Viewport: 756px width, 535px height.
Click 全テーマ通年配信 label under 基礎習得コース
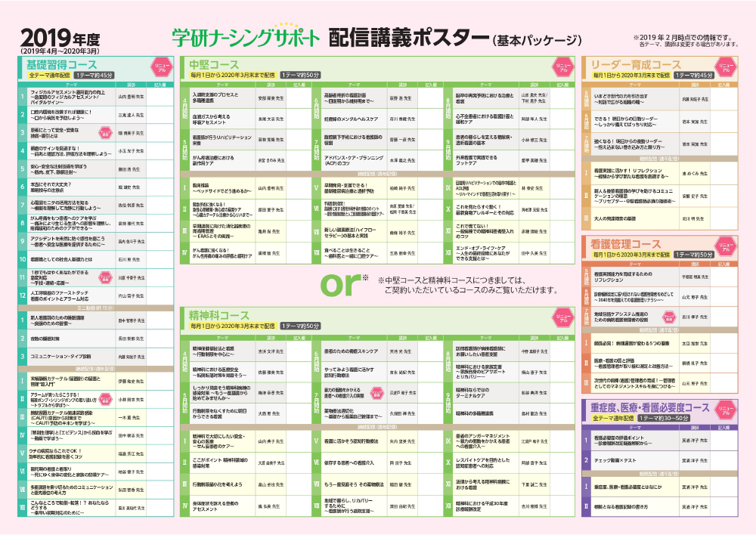[48, 76]
